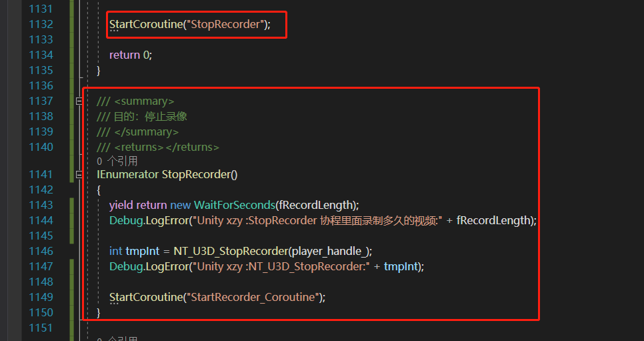
Task: Click the closing brace on line 1135
Action: coord(99,71)
